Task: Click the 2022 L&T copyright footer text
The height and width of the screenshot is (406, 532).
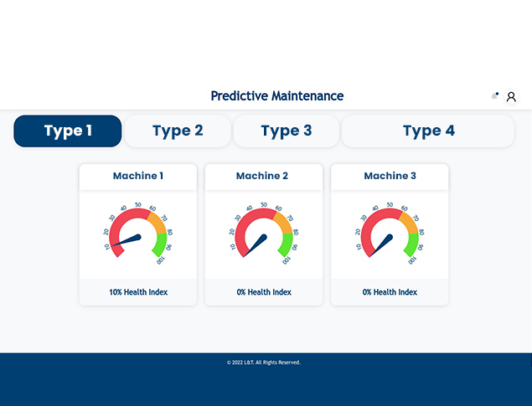Action: 263,362
